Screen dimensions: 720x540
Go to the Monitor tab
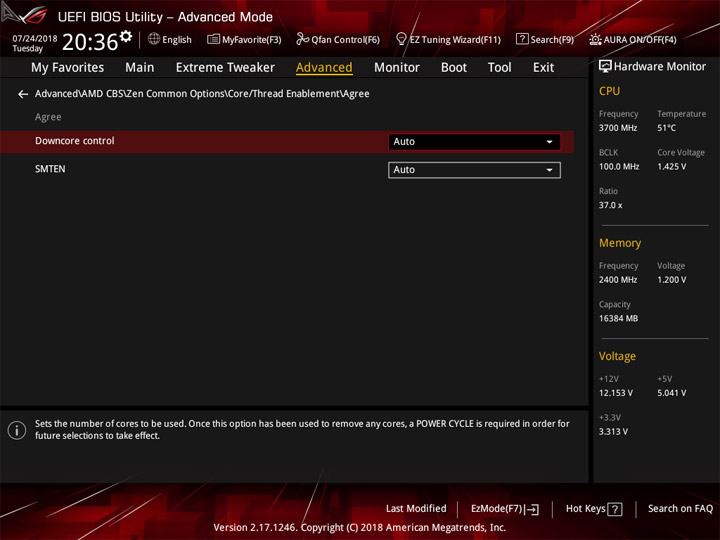[397, 68]
